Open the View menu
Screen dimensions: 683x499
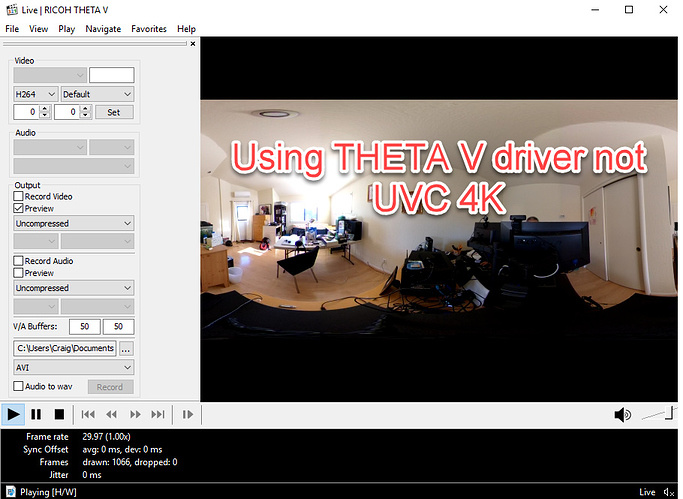(38, 29)
